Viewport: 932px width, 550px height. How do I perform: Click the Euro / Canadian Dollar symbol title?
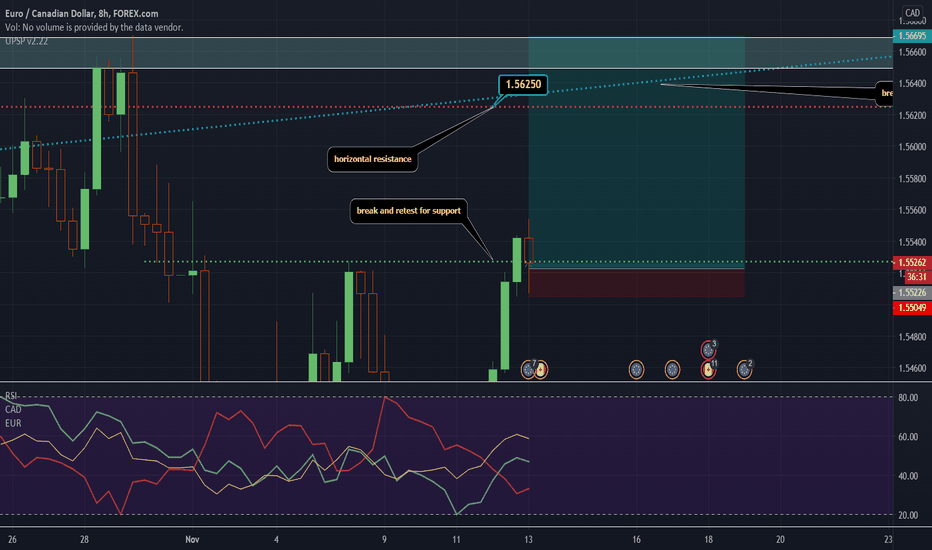[81, 13]
